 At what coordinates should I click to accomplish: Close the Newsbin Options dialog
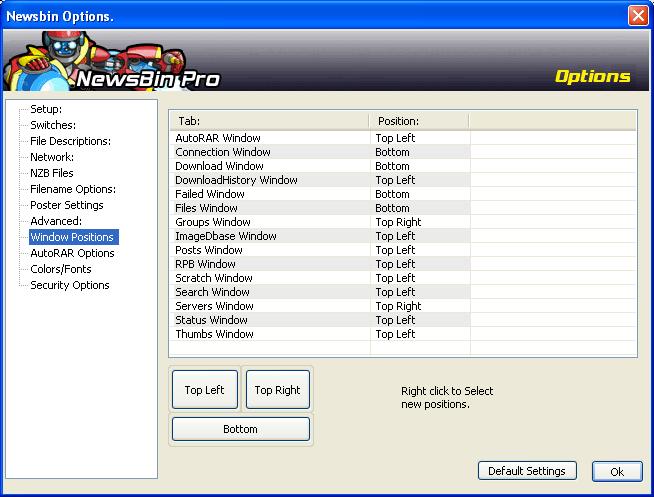pyautogui.click(x=637, y=15)
